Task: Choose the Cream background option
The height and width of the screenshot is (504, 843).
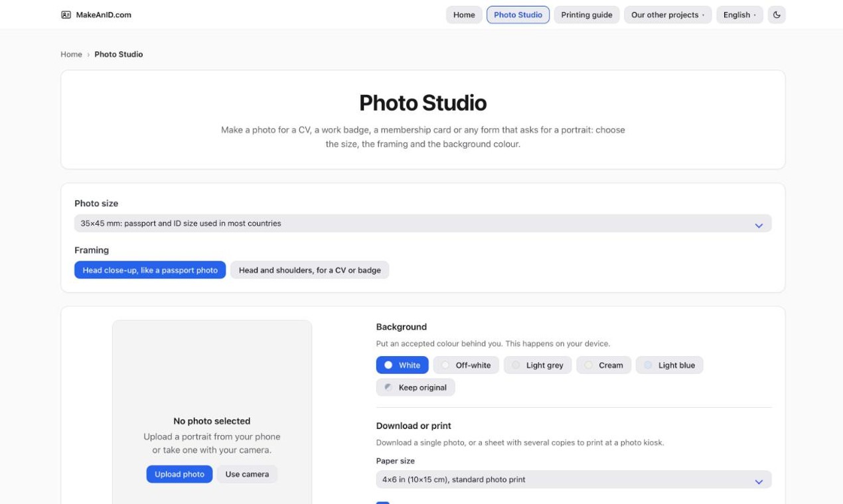Action: [x=604, y=365]
